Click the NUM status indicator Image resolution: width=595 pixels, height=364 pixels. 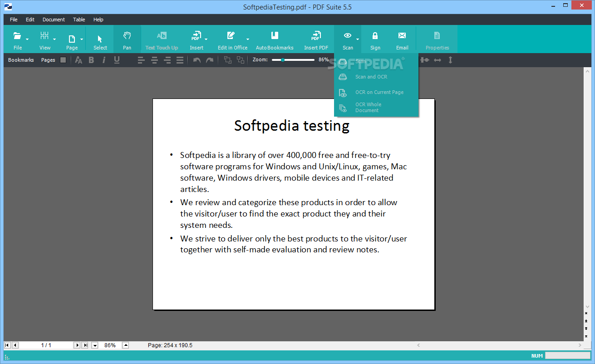click(x=537, y=356)
